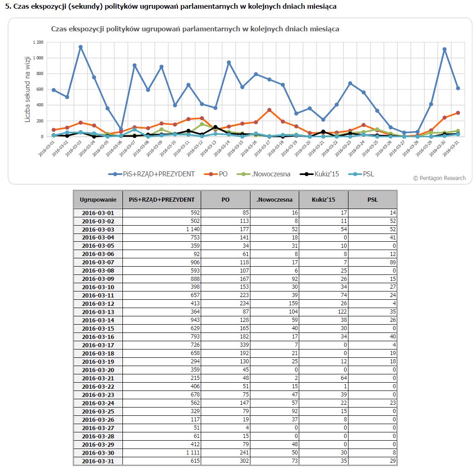Click the .Nowoczesna legend entry
This screenshot has width=476, height=472.
[263, 174]
